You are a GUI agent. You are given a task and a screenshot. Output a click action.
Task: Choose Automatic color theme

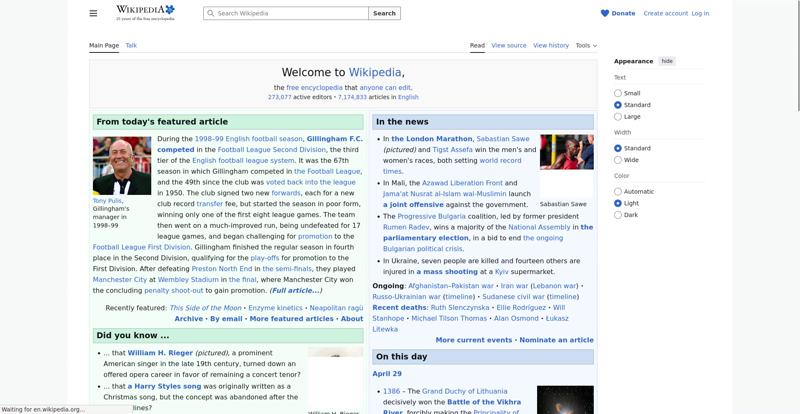(x=618, y=191)
